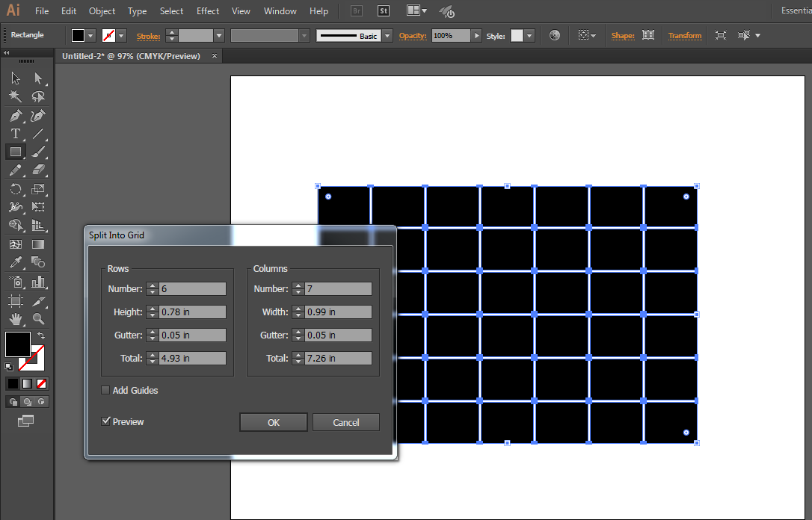Enable the Add Guides checkbox
812x520 pixels.
point(106,390)
